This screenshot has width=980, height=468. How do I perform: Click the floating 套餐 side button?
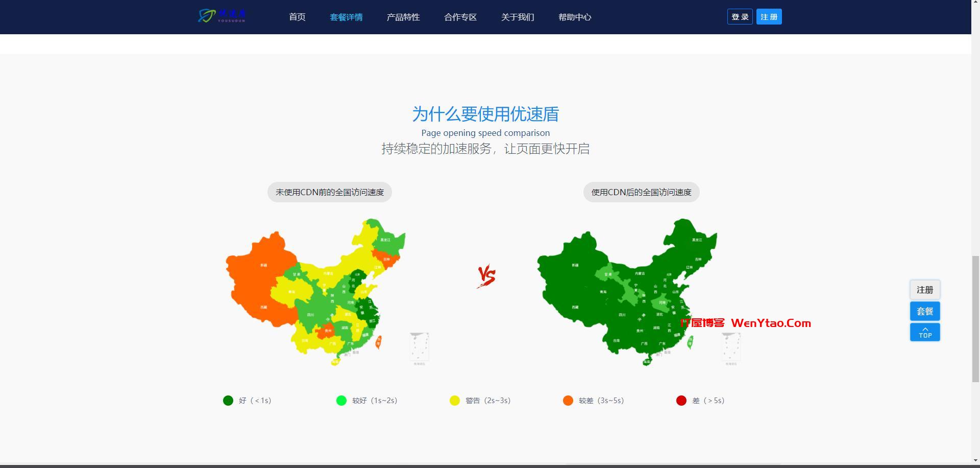[924, 311]
